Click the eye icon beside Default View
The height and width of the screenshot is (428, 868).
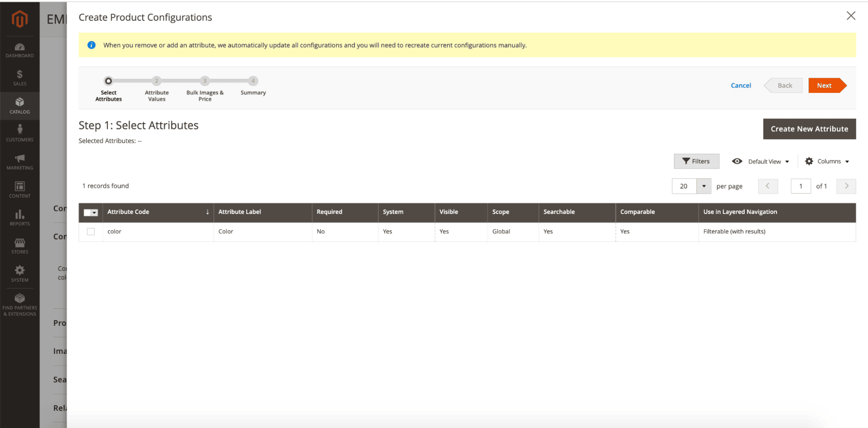[737, 161]
